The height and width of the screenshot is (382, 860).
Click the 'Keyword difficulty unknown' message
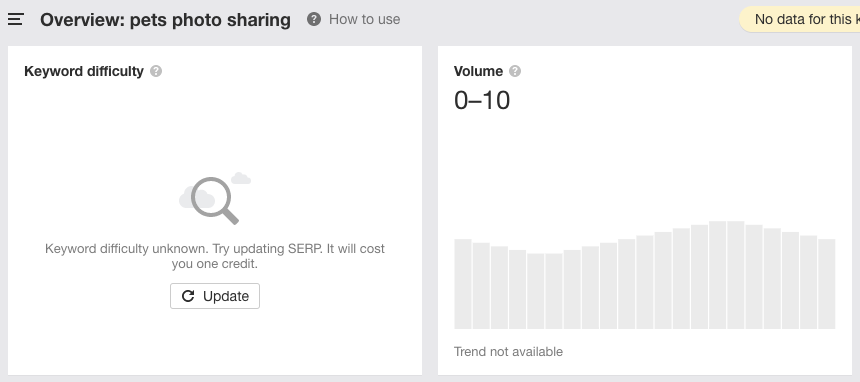coord(215,256)
